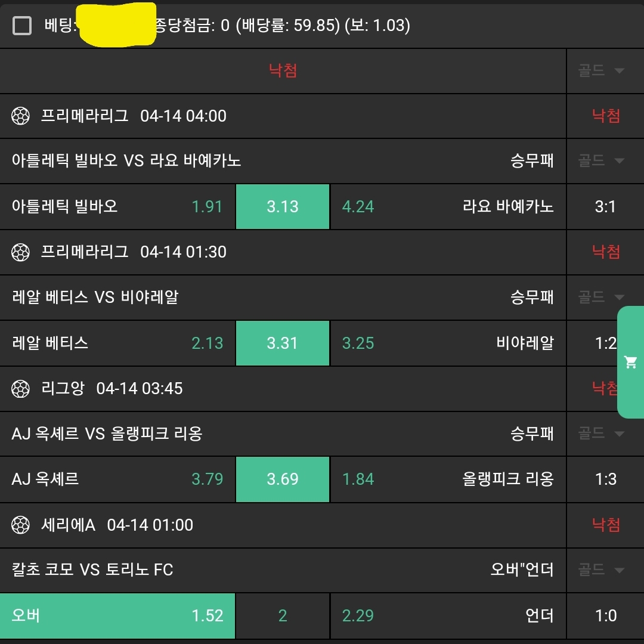Image resolution: width=644 pixels, height=644 pixels.
Task: Open the top 골드 dropdown next to 낙첨
Action: [601, 71]
